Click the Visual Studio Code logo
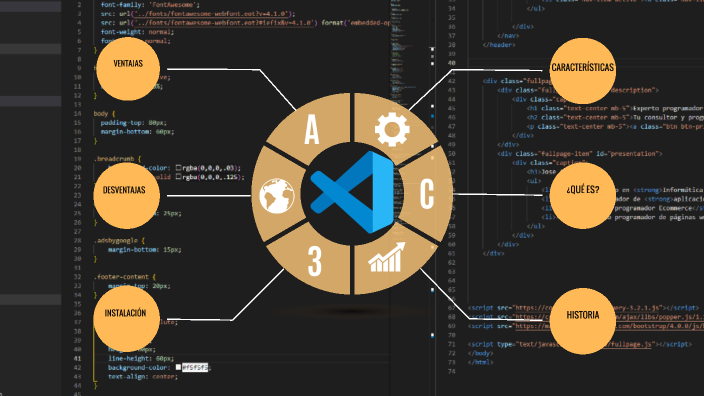This screenshot has width=704, height=396. [352, 193]
